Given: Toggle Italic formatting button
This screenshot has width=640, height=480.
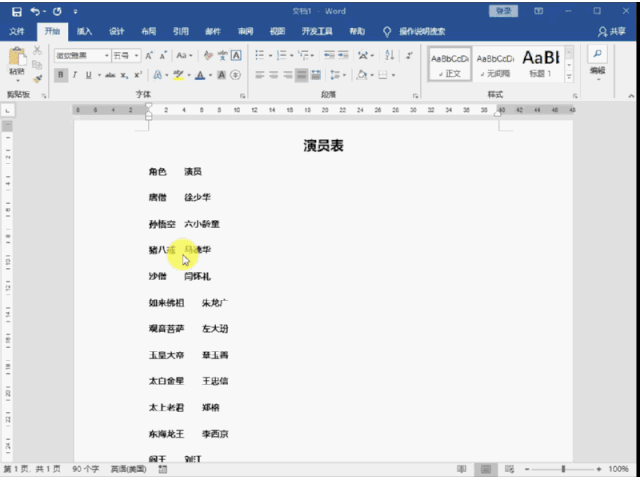Looking at the screenshot, I should [x=75, y=75].
